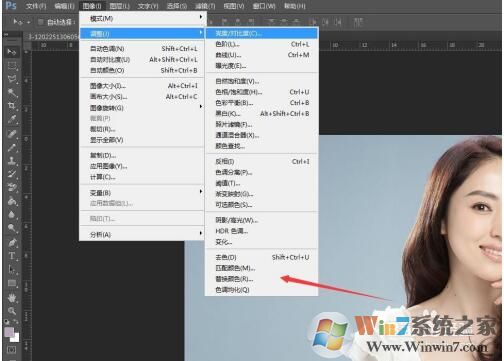Open the 滤镜(T) menu
Viewport: 504px width, 361px height.
coord(205,6)
